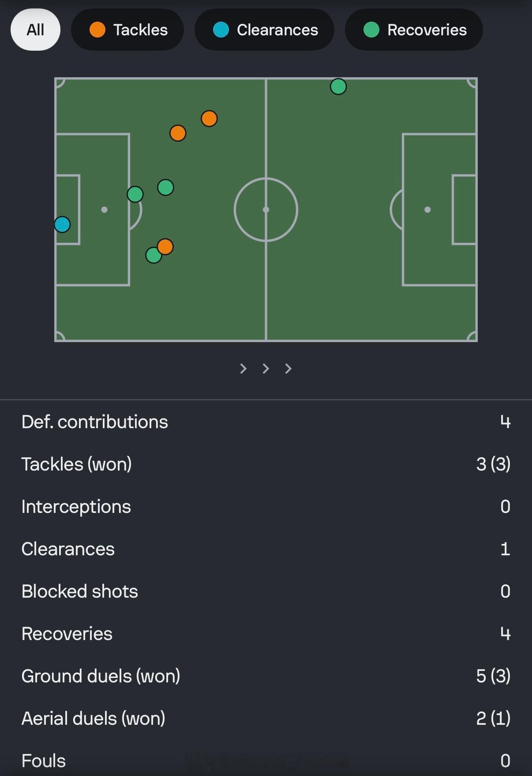Click the middle attack direction chevron
532x776 pixels.
266,369
